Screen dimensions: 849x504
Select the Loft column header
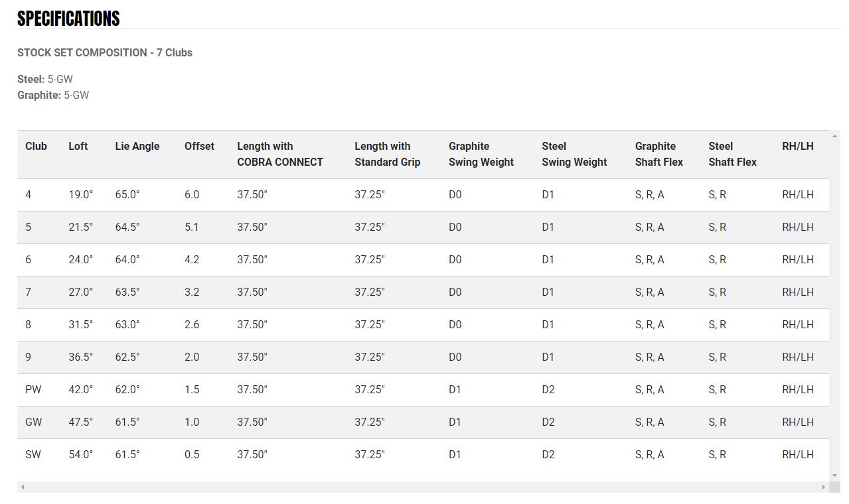point(78,147)
